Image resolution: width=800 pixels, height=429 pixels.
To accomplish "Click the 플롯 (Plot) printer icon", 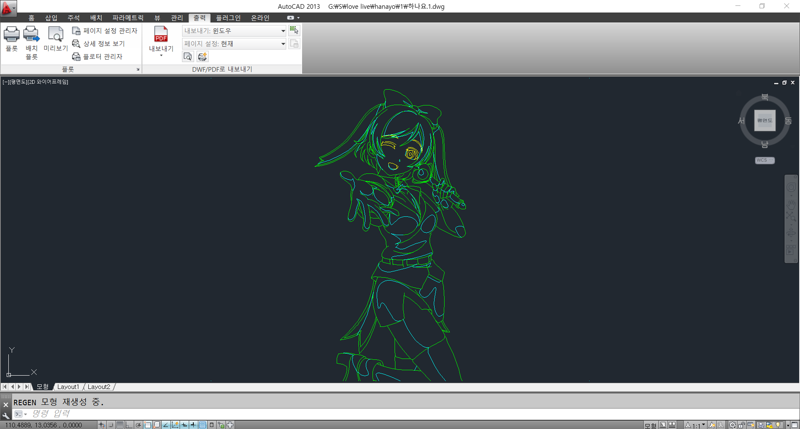I will 11,34.
